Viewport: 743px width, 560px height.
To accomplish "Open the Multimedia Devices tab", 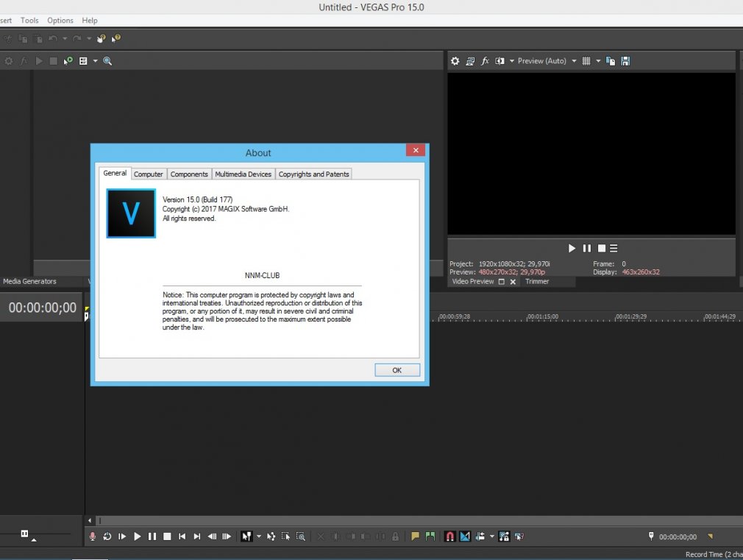I will click(243, 174).
